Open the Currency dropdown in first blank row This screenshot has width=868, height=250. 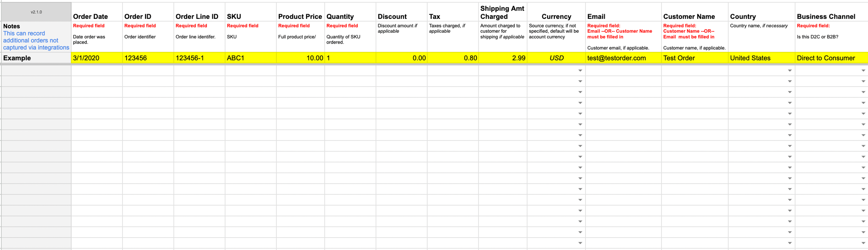click(x=580, y=71)
